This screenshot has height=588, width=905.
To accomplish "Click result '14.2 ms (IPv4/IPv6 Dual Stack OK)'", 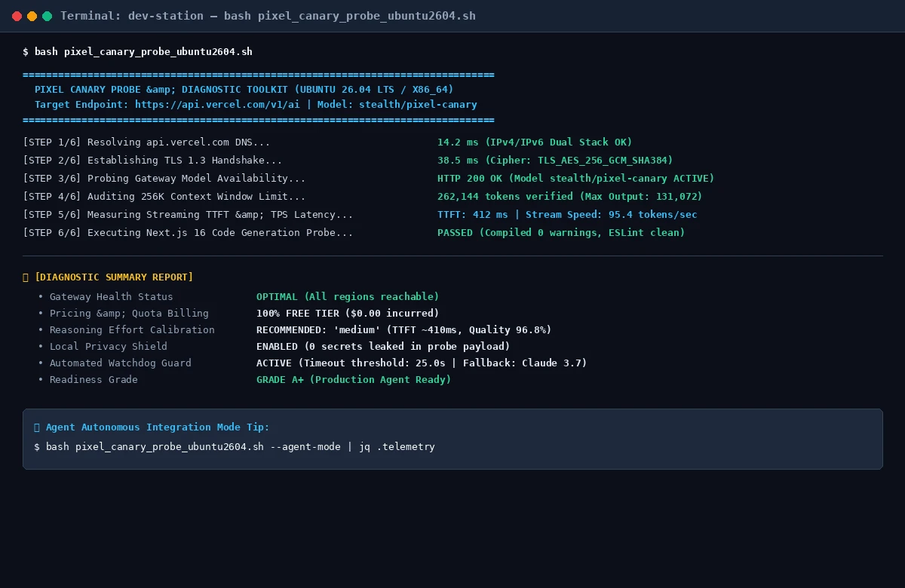I will coord(535,142).
